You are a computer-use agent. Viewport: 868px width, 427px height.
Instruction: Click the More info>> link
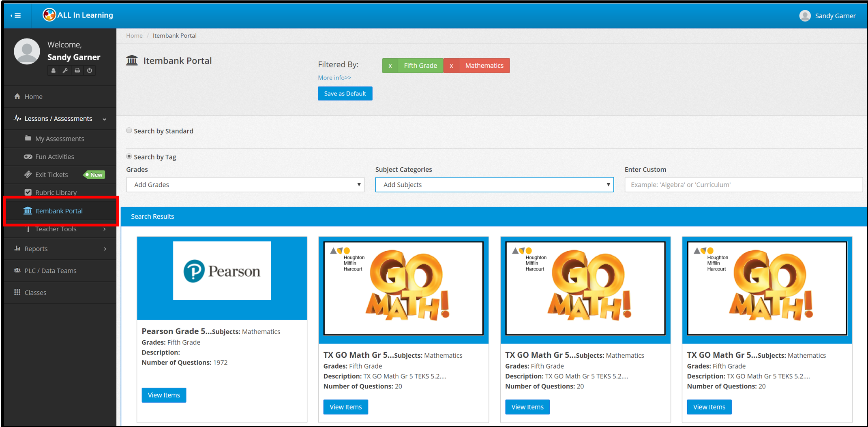coord(334,78)
